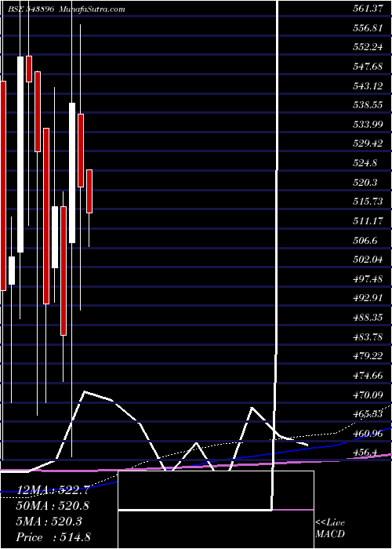The height and width of the screenshot is (549, 392).
Task: Click the MunafaSutra.com watermark text
Action: [92, 9]
